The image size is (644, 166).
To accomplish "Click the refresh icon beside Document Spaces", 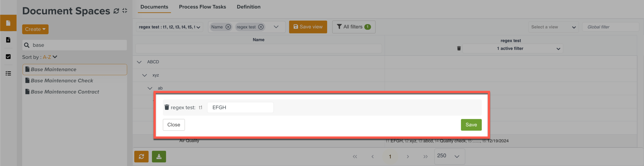I will click(116, 11).
